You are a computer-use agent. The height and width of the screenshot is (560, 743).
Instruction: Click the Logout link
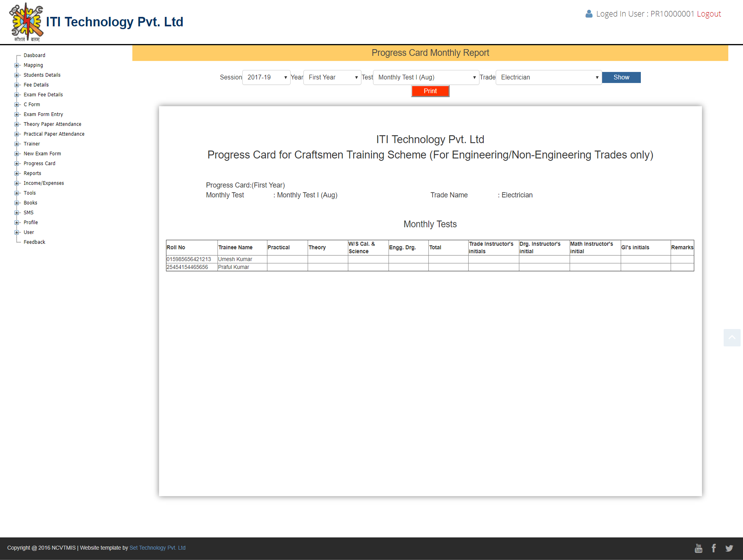[x=709, y=14]
